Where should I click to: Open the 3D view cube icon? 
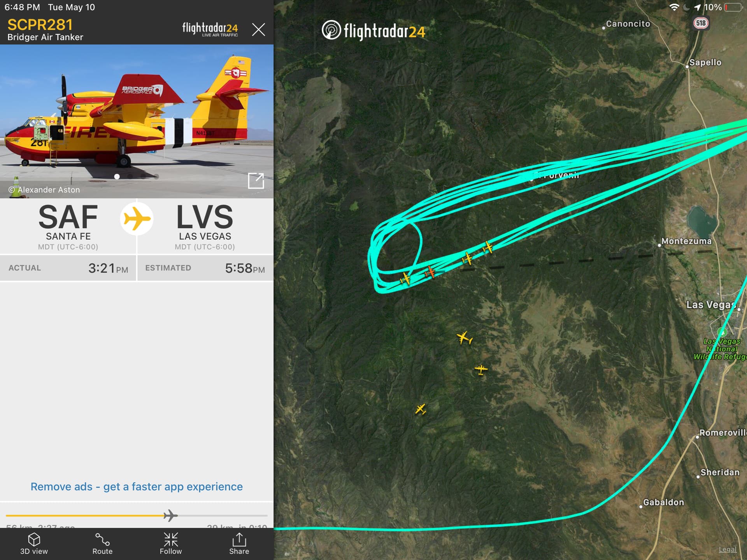tap(34, 543)
